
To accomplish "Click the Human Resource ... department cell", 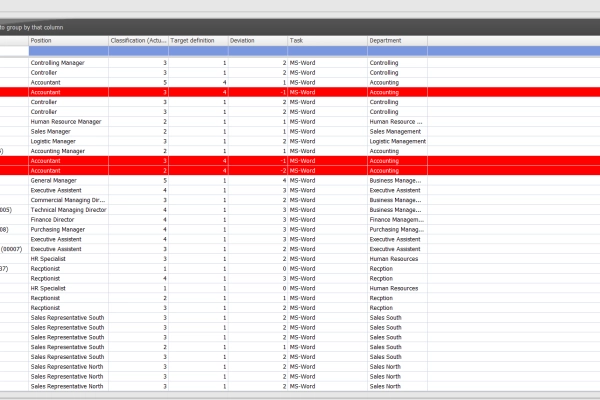I will point(397,122).
